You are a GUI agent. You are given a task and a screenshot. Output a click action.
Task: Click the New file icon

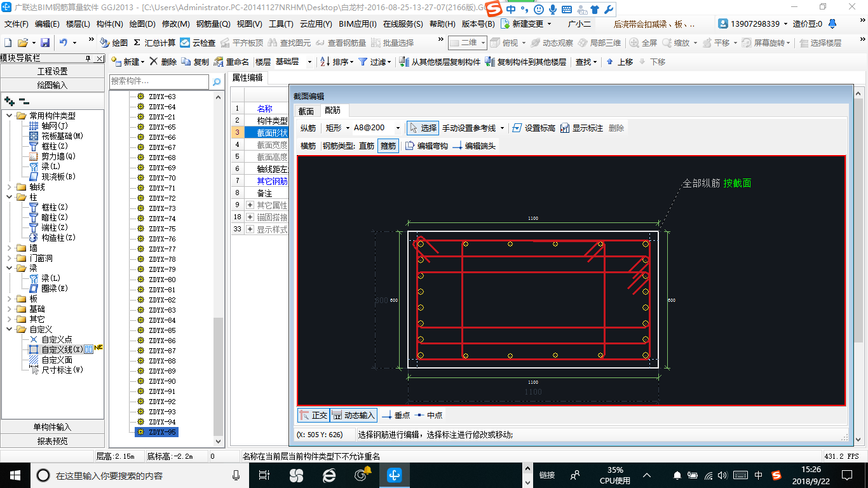coord(8,43)
